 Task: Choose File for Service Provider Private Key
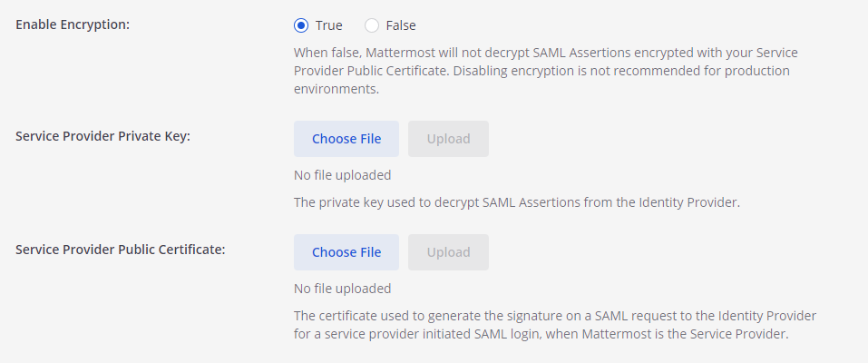tap(346, 139)
